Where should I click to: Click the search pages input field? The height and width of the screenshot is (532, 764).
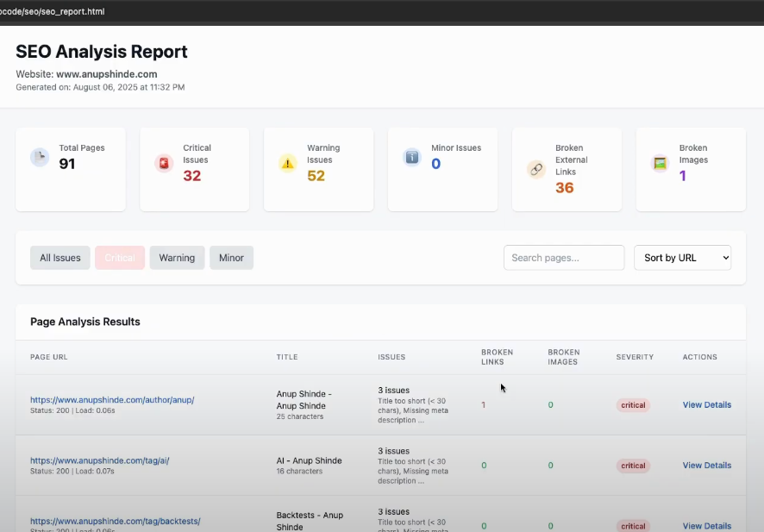(x=564, y=257)
